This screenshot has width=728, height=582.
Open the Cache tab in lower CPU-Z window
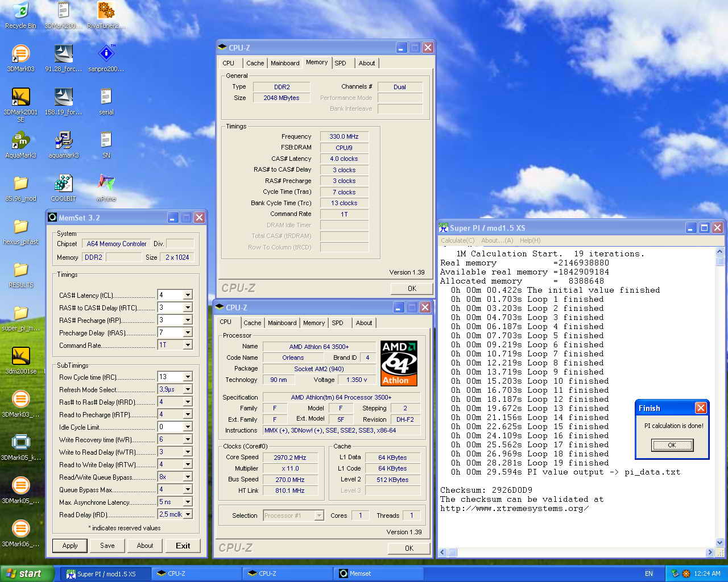click(x=253, y=323)
